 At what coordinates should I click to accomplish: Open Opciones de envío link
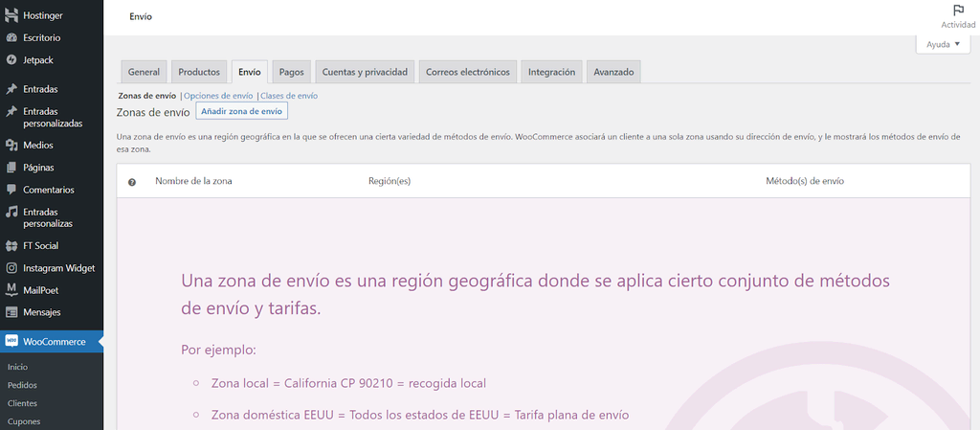[x=218, y=96]
